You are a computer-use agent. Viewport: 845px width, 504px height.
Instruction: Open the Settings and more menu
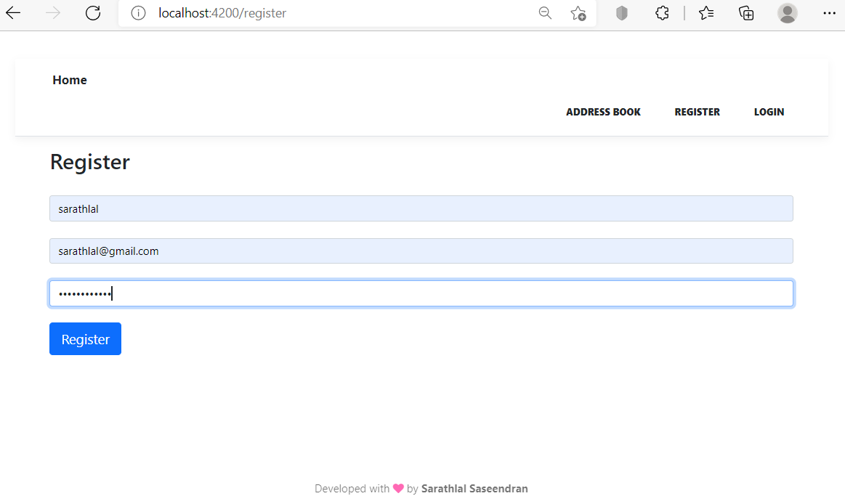(x=829, y=13)
